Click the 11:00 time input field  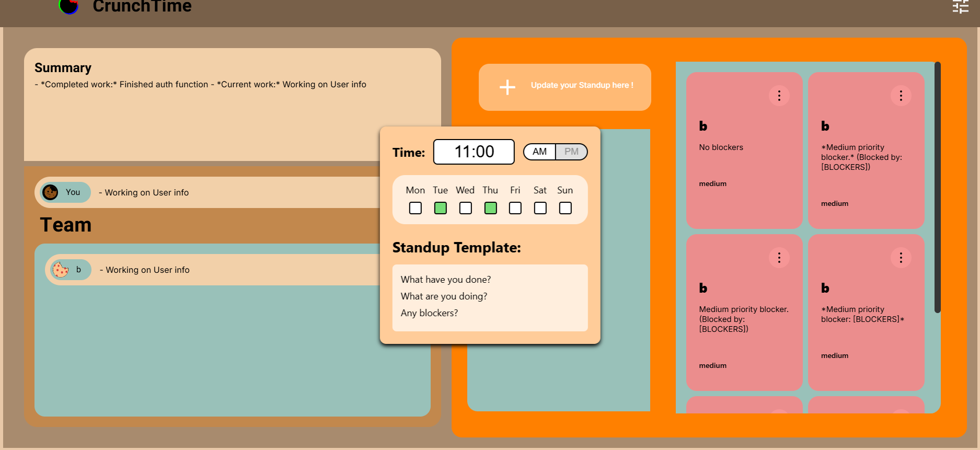[x=474, y=152]
